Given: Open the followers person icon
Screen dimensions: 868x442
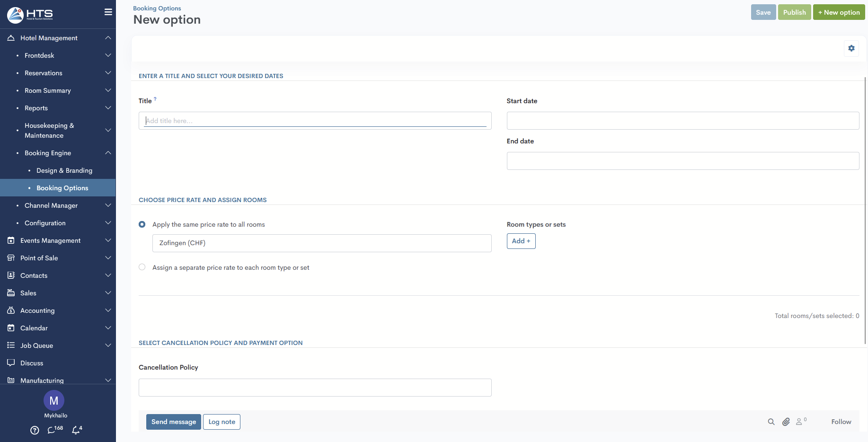Looking at the screenshot, I should pyautogui.click(x=800, y=422).
